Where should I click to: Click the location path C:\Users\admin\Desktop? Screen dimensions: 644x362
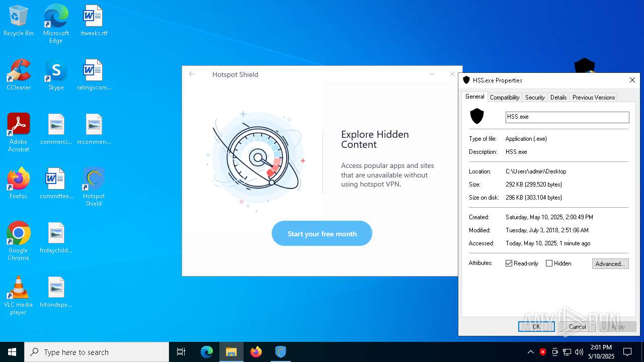click(536, 171)
